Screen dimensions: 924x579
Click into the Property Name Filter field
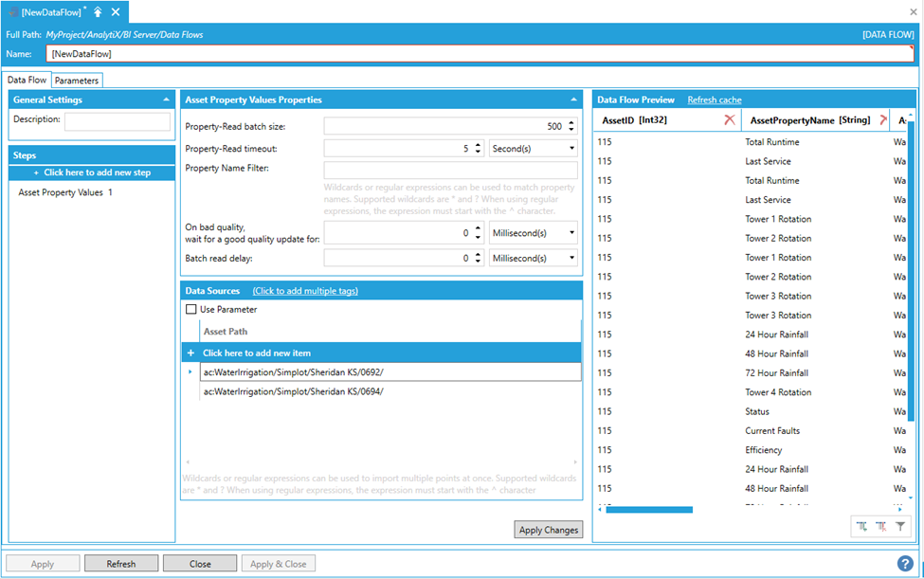coord(450,170)
